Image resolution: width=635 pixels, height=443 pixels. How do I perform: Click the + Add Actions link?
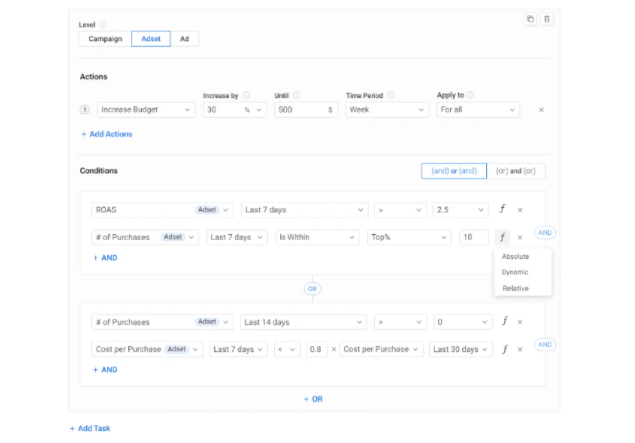pyautogui.click(x=106, y=134)
